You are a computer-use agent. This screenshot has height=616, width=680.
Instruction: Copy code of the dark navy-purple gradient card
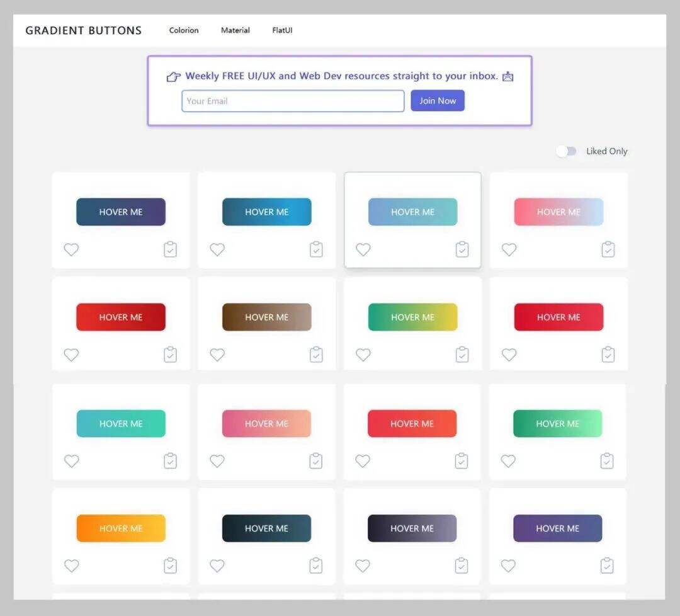click(x=171, y=249)
